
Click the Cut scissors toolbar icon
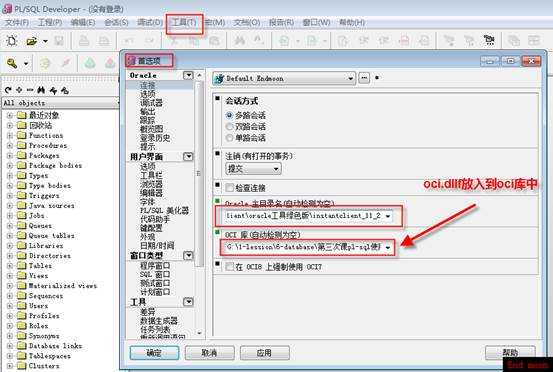point(174,41)
